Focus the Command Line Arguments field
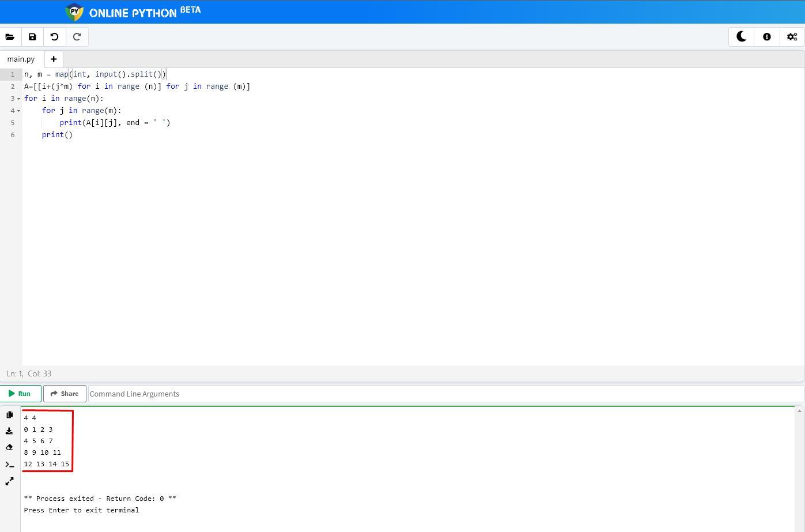This screenshot has height=532, width=805. (x=445, y=394)
